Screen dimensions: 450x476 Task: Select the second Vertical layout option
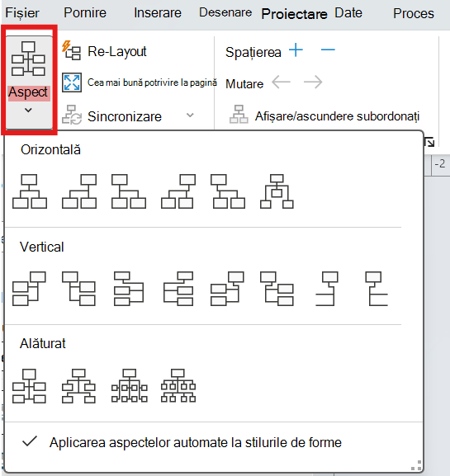pos(78,289)
